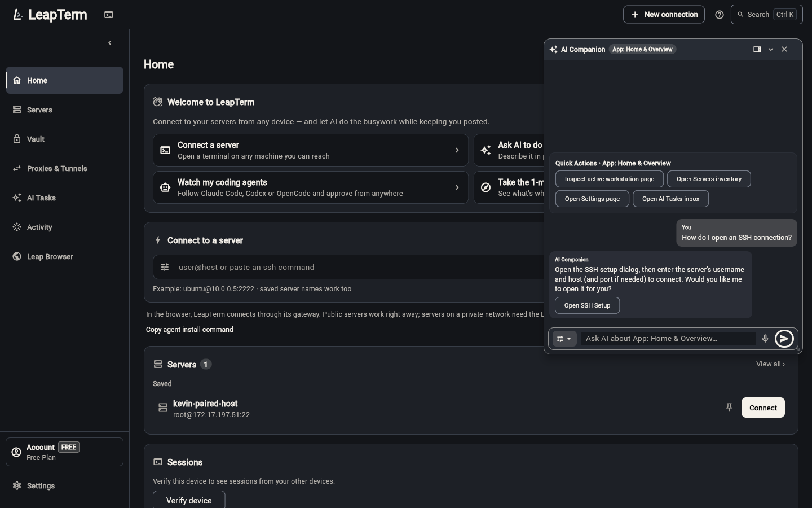Click the Verify device button
The image size is (812, 508).
(x=189, y=500)
